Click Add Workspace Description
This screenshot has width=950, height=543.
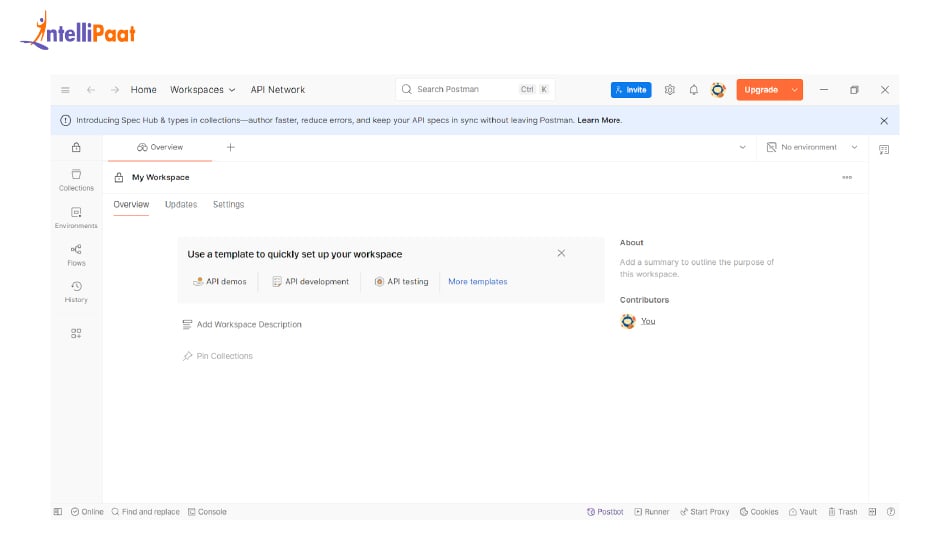242,325
